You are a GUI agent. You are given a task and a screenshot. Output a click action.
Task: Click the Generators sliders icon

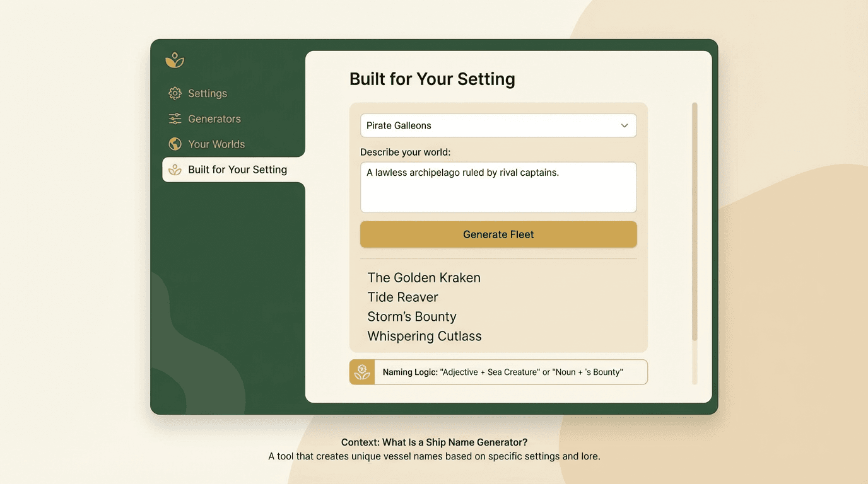pos(175,118)
